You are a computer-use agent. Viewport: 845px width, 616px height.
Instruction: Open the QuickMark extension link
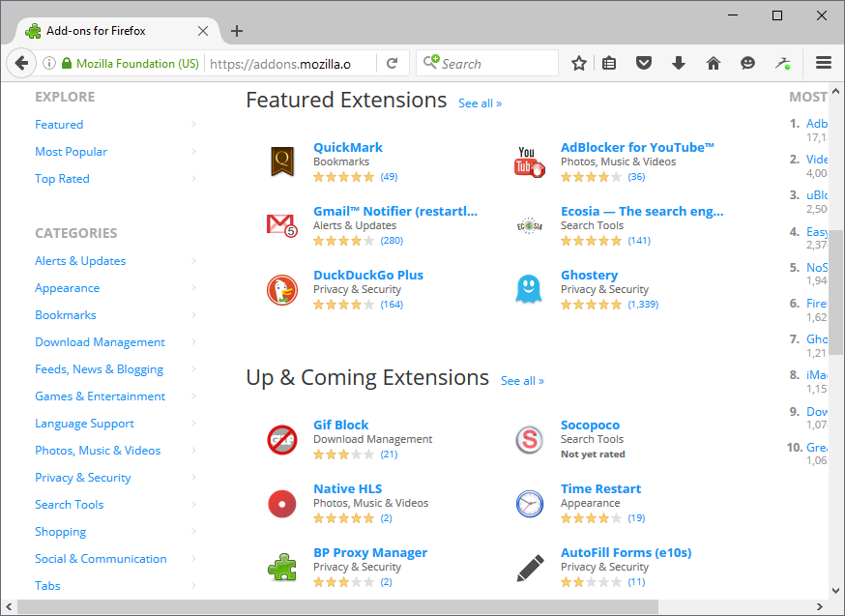tap(348, 147)
